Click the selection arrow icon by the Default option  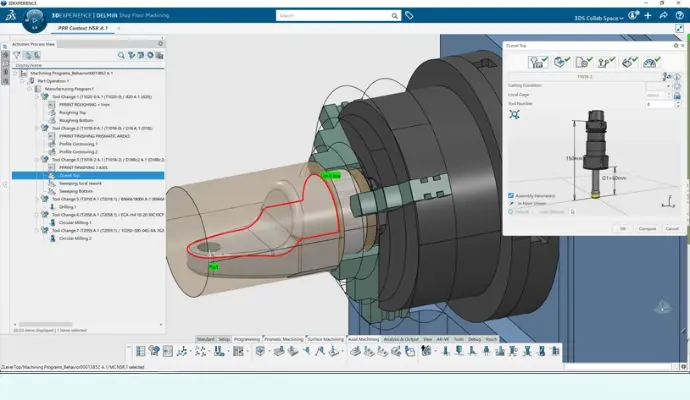[x=573, y=212]
